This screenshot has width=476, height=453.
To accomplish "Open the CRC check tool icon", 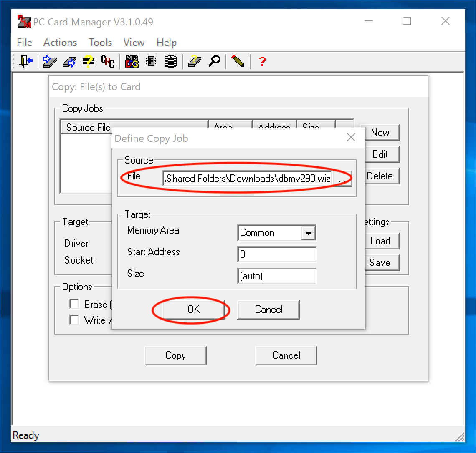I will [x=108, y=62].
